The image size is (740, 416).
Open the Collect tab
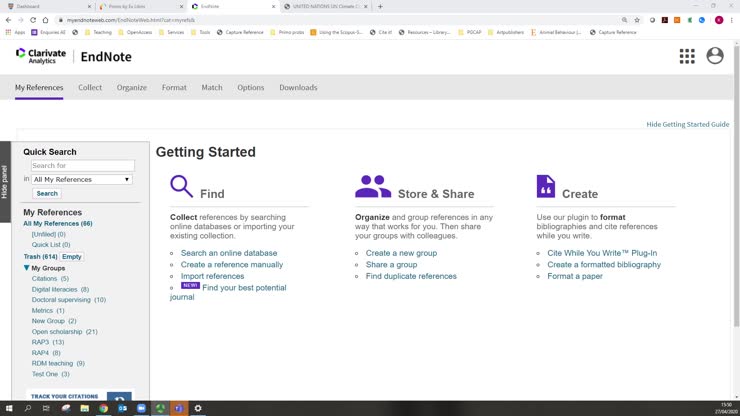pos(90,87)
